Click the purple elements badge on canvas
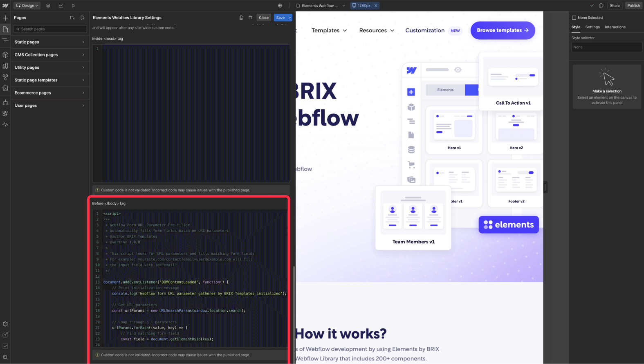Viewport: 644px width, 364px height. click(509, 225)
